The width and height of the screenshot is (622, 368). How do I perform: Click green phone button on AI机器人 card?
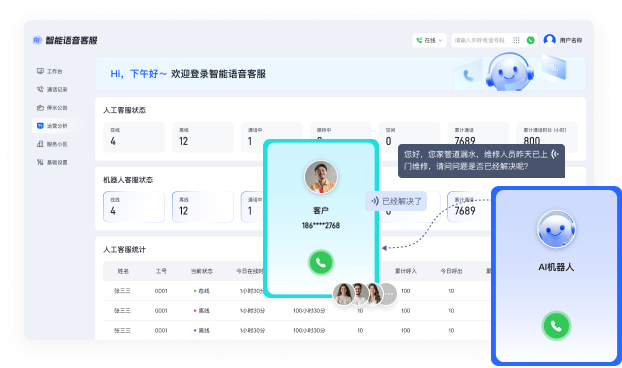556,326
